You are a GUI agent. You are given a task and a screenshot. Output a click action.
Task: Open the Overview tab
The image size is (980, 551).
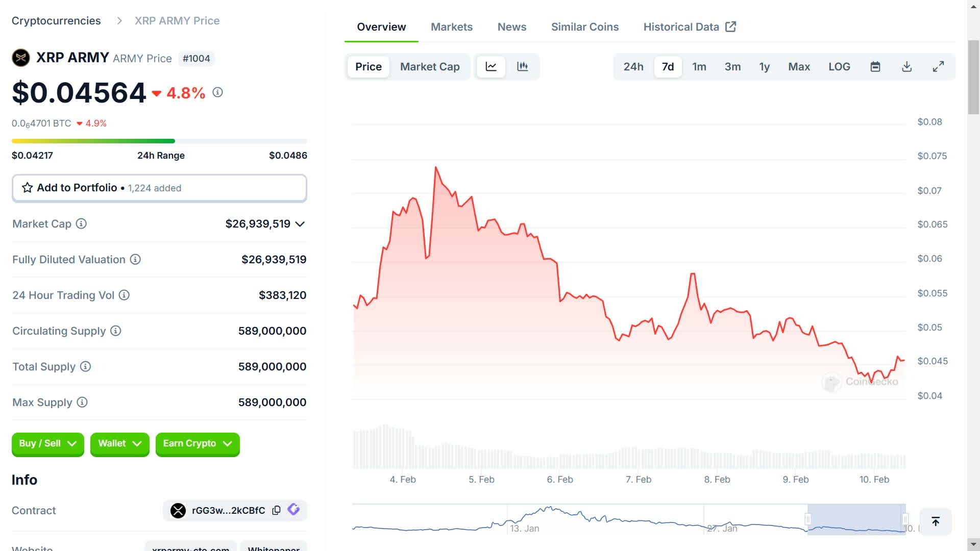click(x=381, y=27)
